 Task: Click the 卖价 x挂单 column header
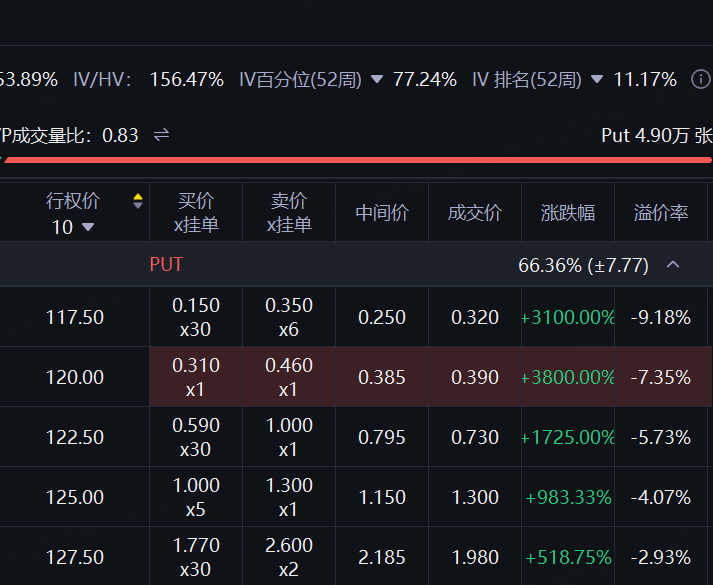[x=288, y=212]
